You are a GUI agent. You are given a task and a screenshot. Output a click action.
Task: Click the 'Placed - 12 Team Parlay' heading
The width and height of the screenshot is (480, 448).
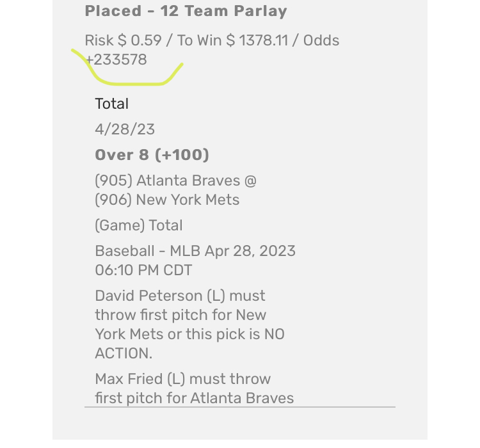point(186,12)
